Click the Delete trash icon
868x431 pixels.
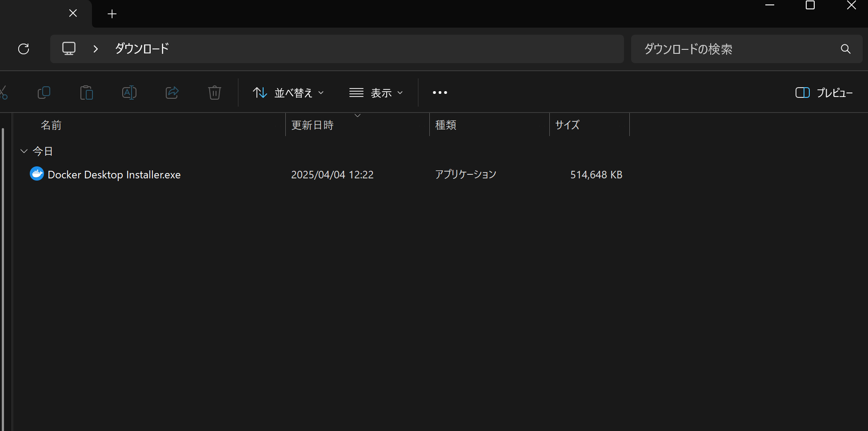click(x=215, y=93)
